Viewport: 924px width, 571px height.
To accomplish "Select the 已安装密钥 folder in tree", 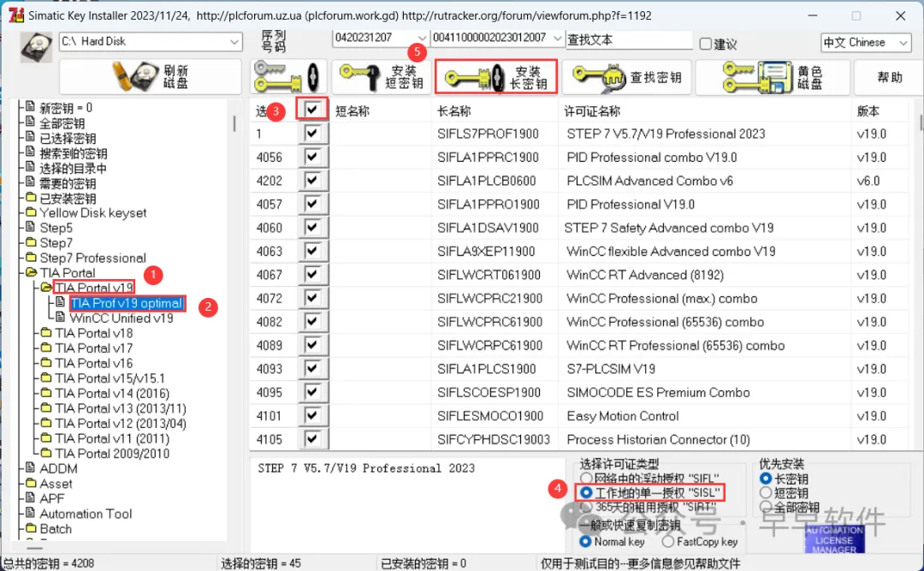I will [68, 199].
